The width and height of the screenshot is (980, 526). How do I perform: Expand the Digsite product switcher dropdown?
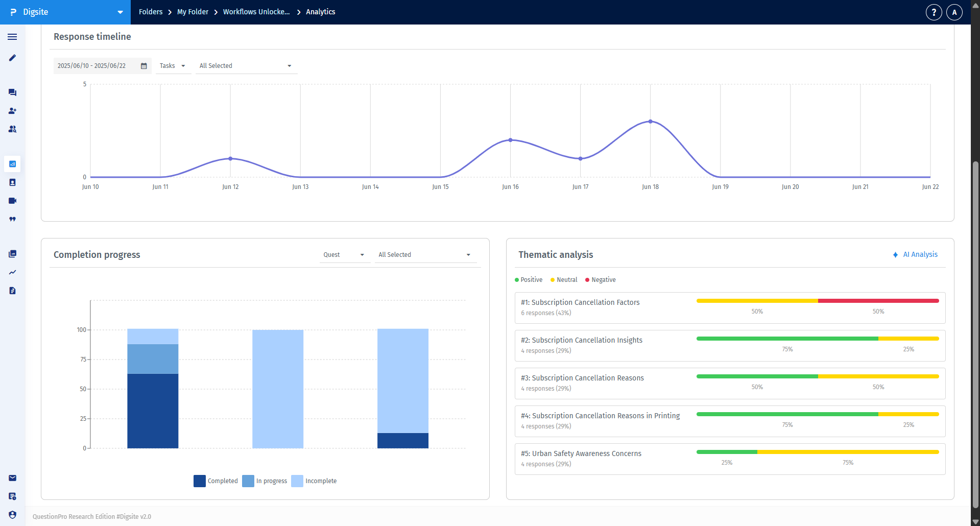pos(120,12)
